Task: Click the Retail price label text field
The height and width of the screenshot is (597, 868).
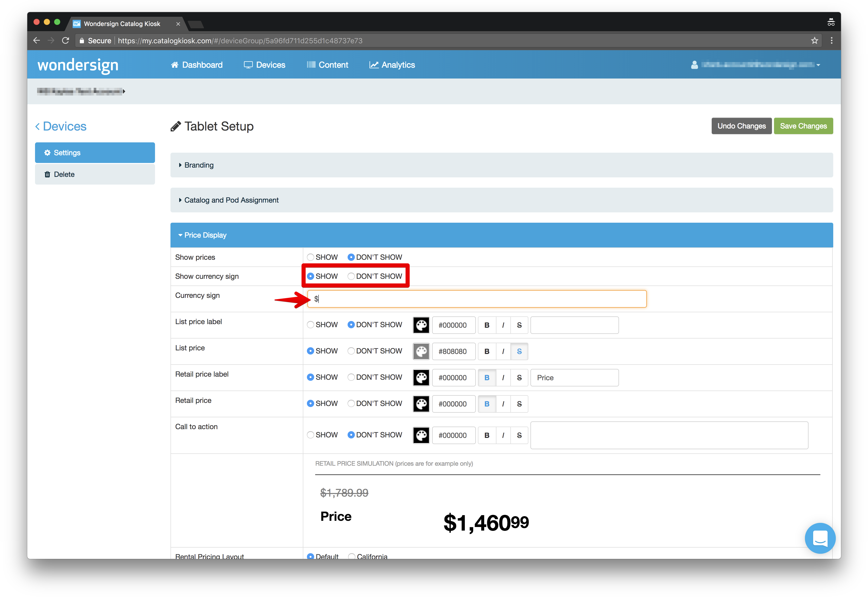Action: (574, 377)
